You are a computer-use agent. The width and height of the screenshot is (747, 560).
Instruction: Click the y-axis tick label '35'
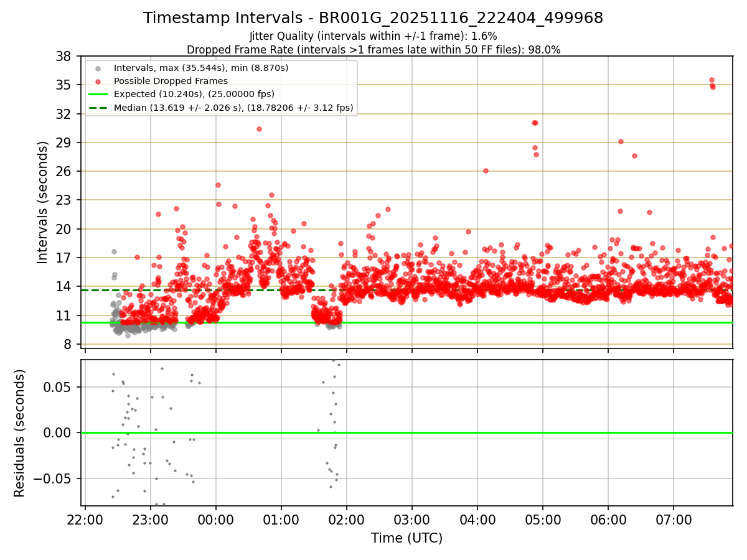(63, 85)
